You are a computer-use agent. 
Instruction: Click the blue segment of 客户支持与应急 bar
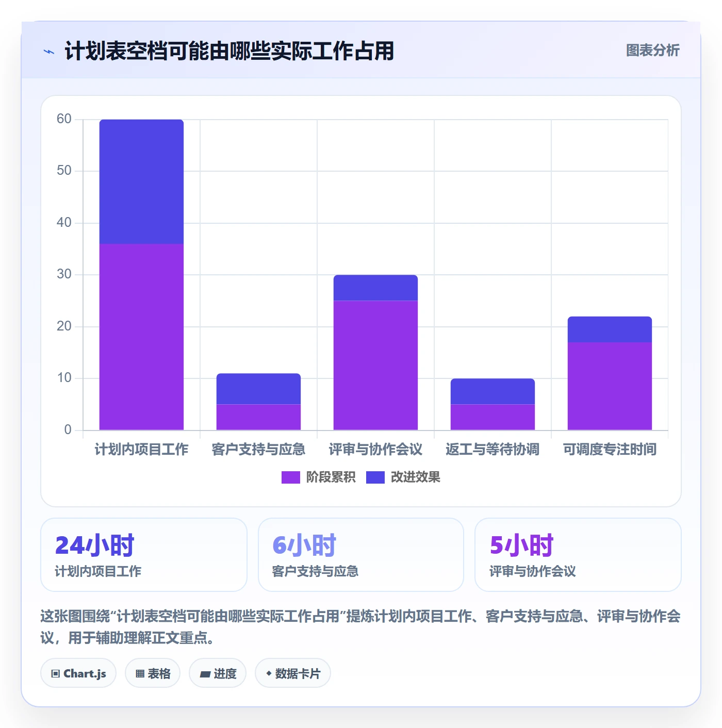click(258, 389)
